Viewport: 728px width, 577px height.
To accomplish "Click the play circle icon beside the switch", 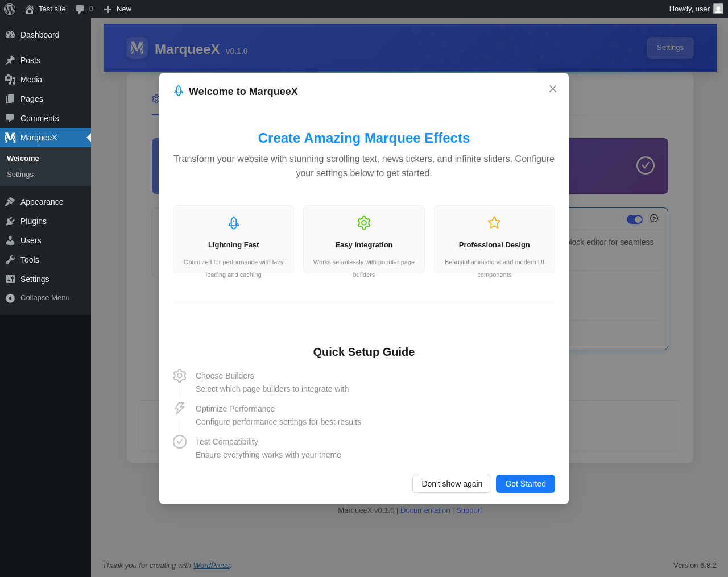I will click(x=654, y=218).
